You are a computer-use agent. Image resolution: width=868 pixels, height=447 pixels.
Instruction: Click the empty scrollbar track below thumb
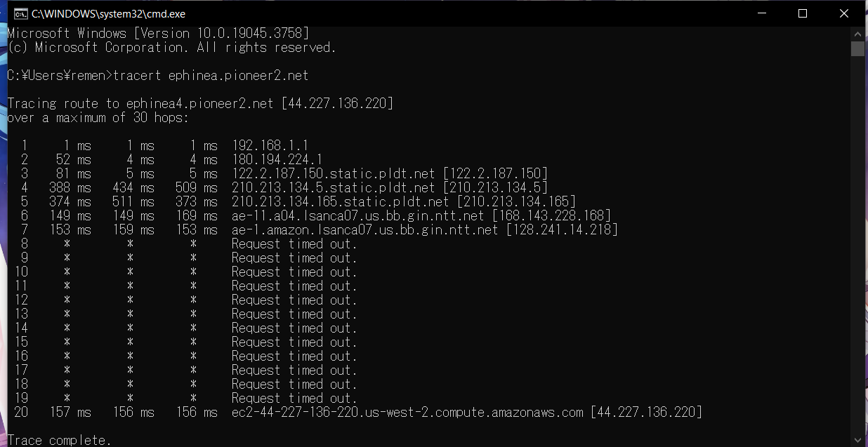point(857,246)
